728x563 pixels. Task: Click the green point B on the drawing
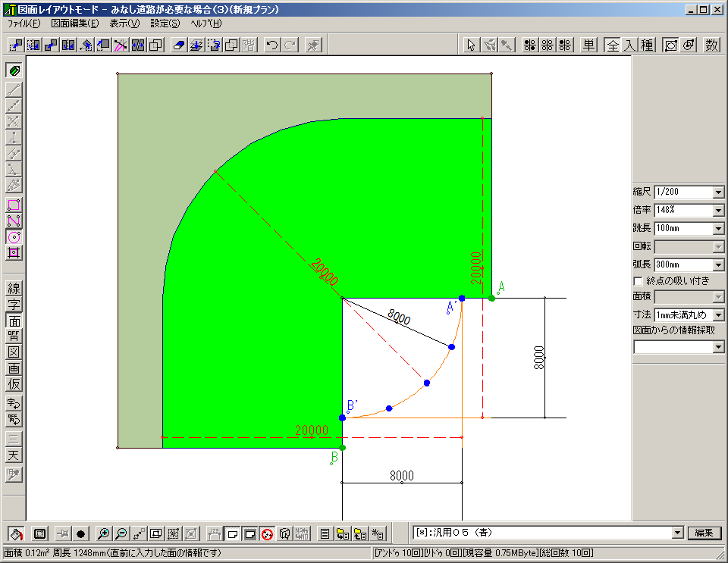pos(342,448)
